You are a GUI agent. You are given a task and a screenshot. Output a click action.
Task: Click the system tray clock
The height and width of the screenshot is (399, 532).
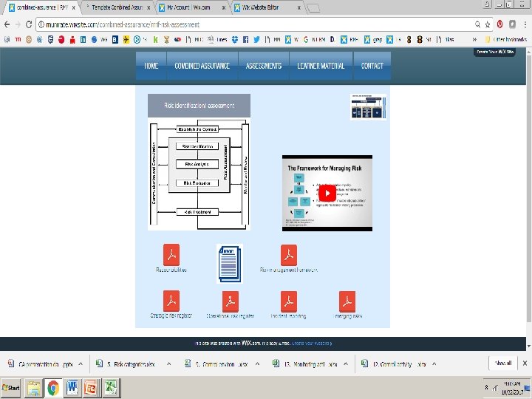click(x=512, y=388)
